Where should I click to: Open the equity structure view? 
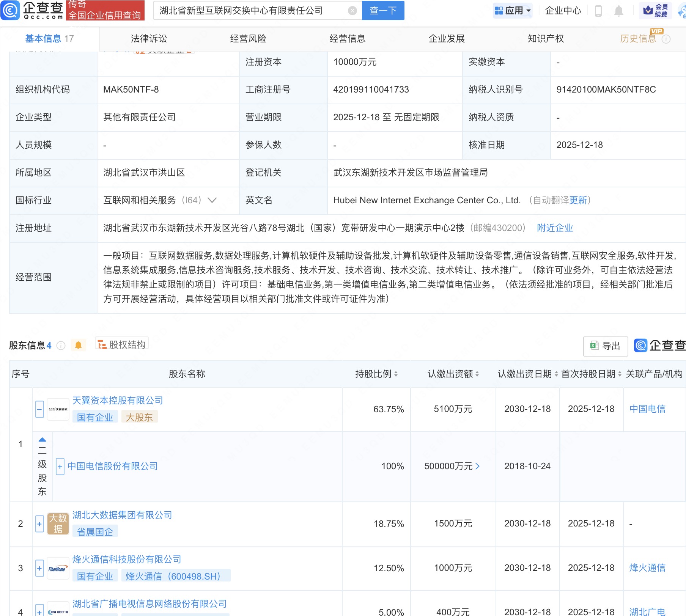click(x=122, y=344)
